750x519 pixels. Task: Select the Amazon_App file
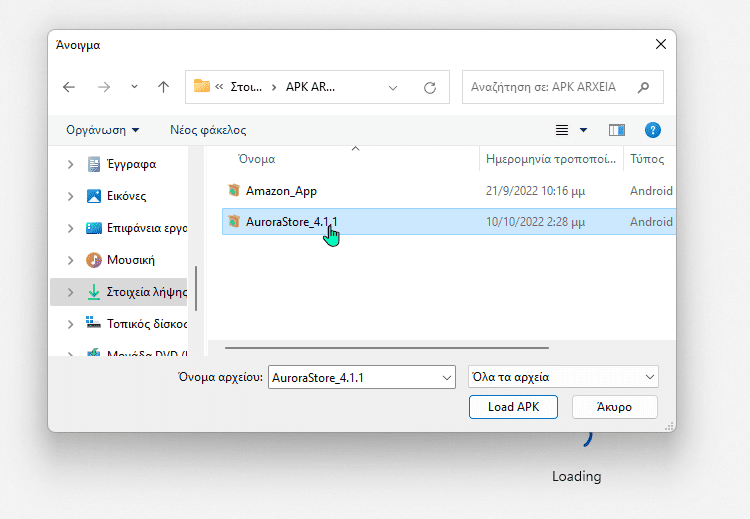[x=281, y=191]
